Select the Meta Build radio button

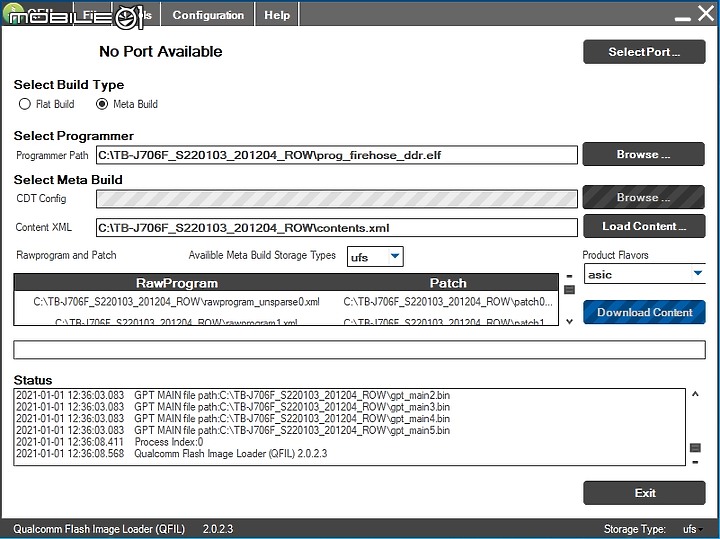pos(101,104)
